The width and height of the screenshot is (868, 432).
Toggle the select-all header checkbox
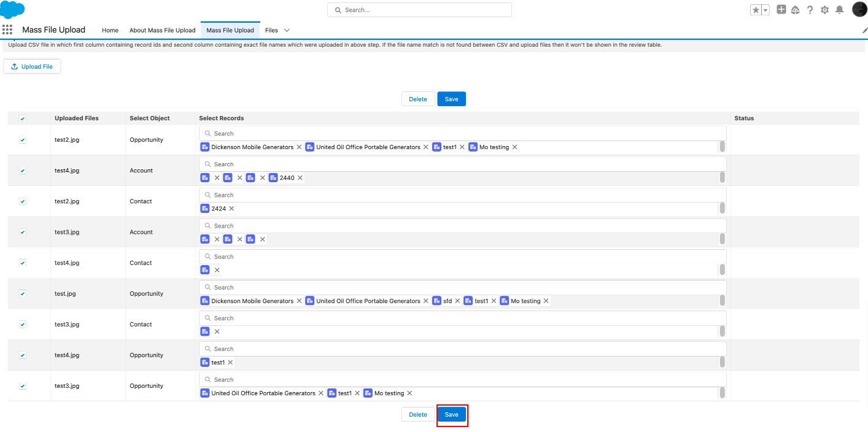coord(23,118)
